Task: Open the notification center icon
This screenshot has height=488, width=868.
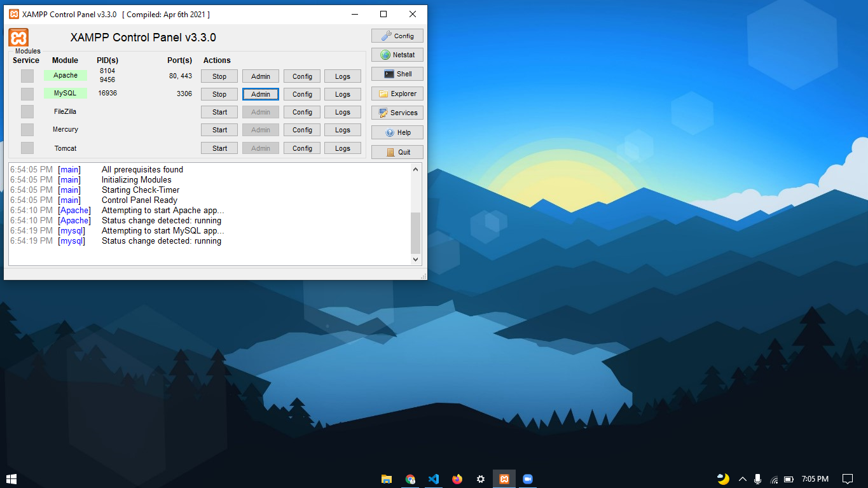Action: 847,479
